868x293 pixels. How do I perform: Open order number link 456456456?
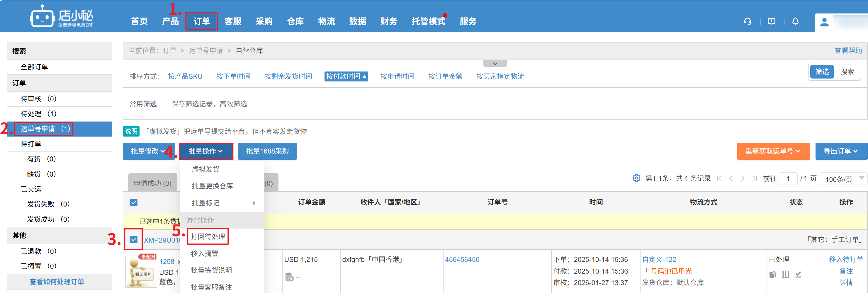(x=462, y=260)
